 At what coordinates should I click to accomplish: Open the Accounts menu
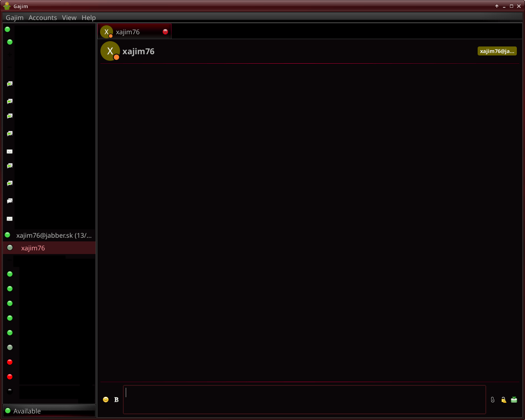[42, 18]
